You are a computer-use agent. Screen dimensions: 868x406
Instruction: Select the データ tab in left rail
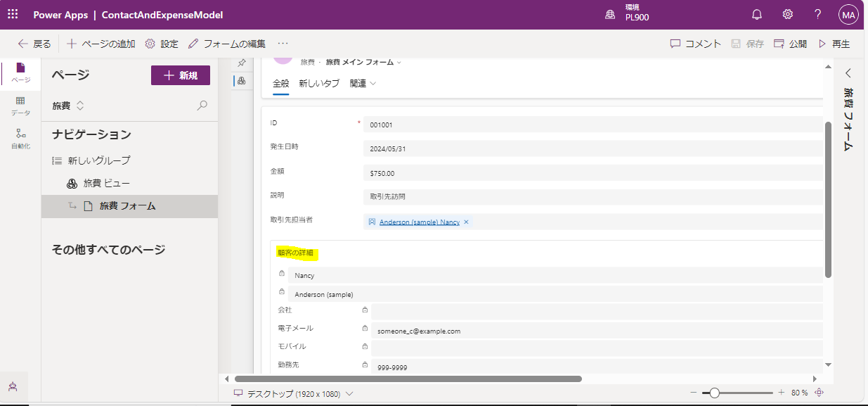[x=20, y=106]
